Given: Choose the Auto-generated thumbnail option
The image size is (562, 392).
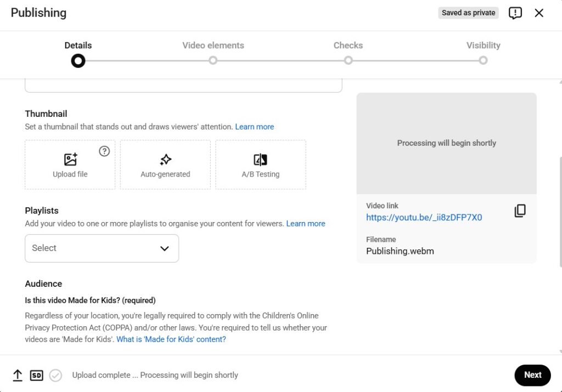Looking at the screenshot, I should (x=165, y=164).
